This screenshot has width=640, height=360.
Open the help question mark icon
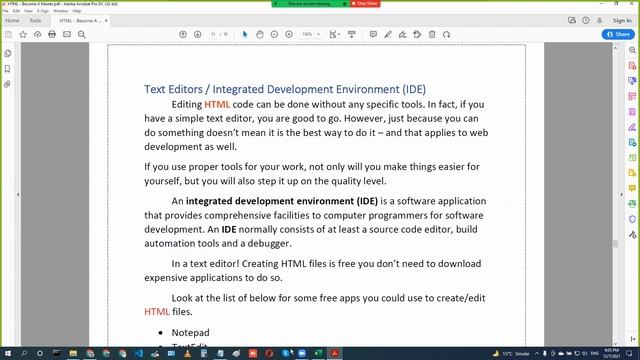click(586, 20)
